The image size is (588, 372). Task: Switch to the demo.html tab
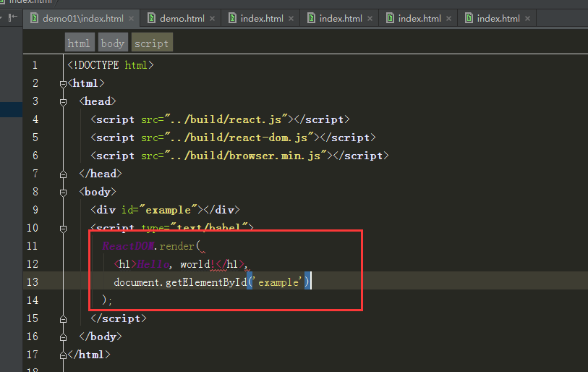(x=182, y=18)
